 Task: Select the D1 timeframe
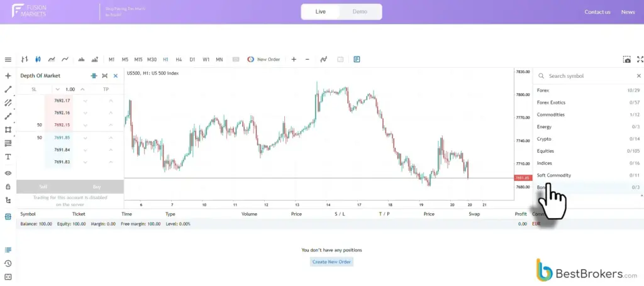[192, 60]
